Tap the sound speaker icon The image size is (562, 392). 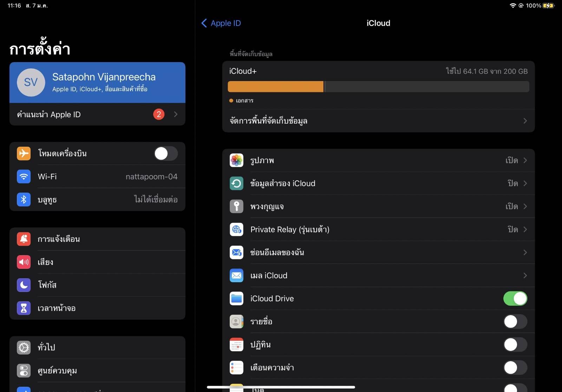pyautogui.click(x=24, y=262)
